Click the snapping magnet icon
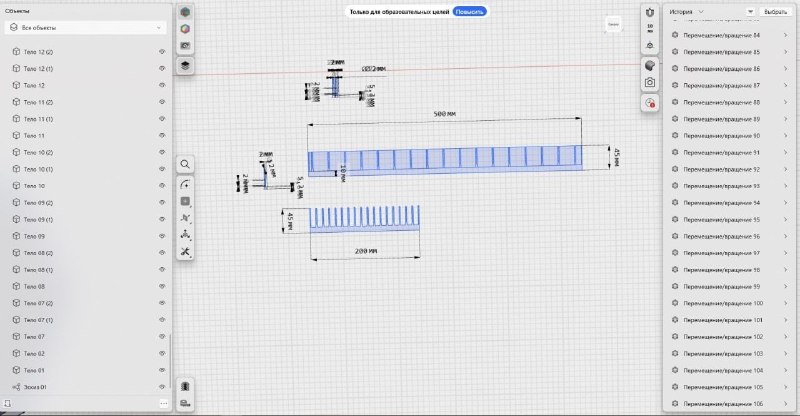The image size is (800, 416). (x=649, y=12)
